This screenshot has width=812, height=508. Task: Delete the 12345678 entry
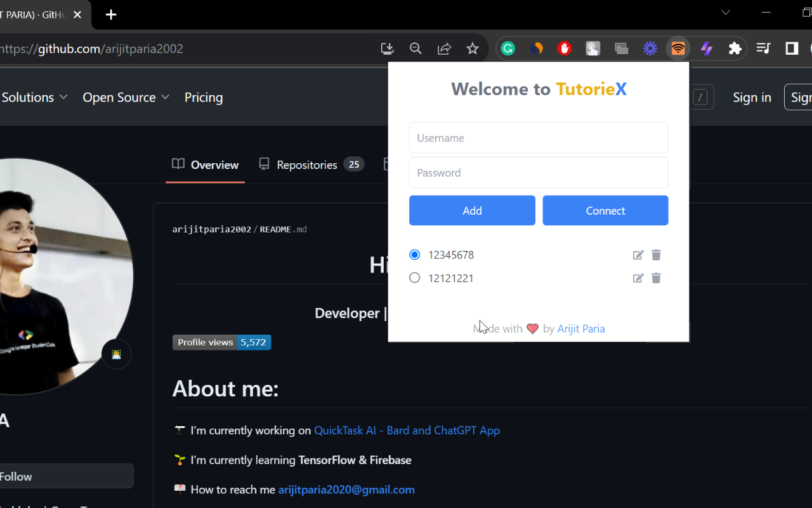tap(656, 255)
